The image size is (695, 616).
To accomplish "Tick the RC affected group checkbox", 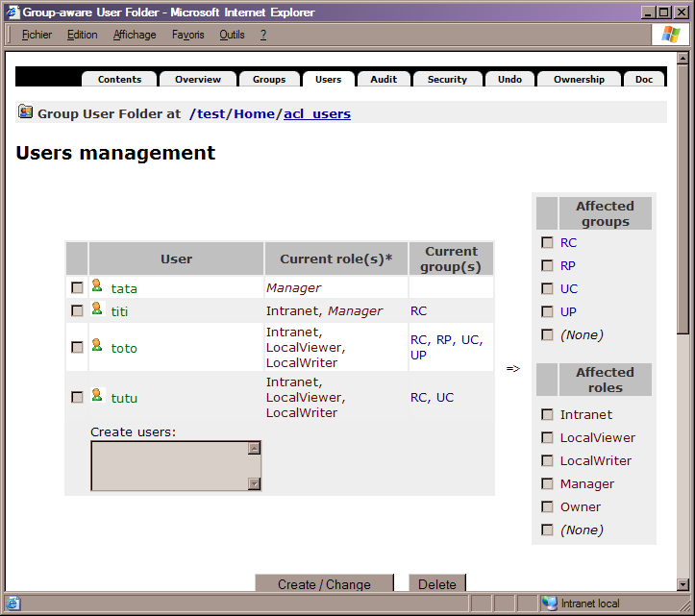I will (547, 242).
